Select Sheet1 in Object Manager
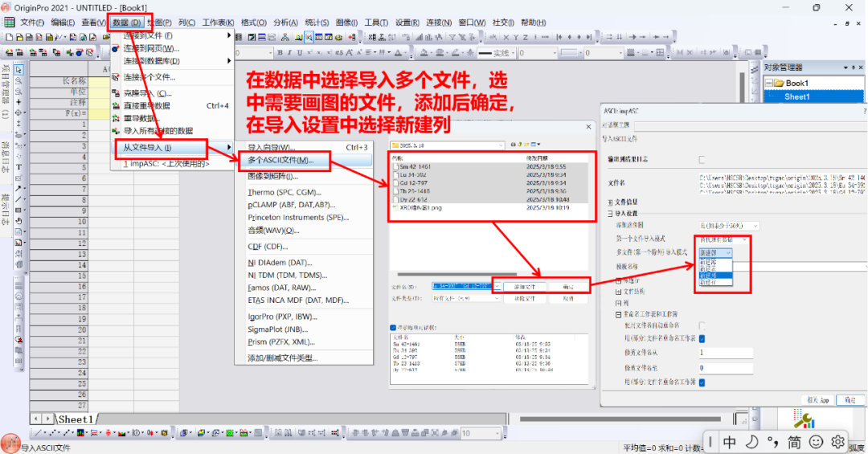The height and width of the screenshot is (454, 868). tap(796, 96)
